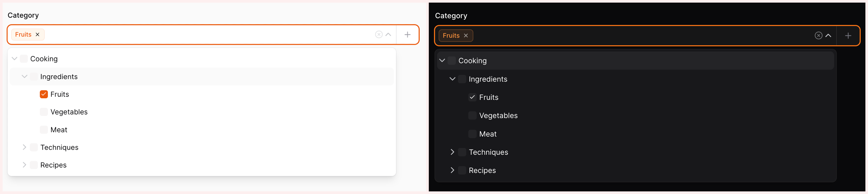Screen dimensions: 868x194
Task: Click the plus add button in dark theme
Action: tap(848, 36)
